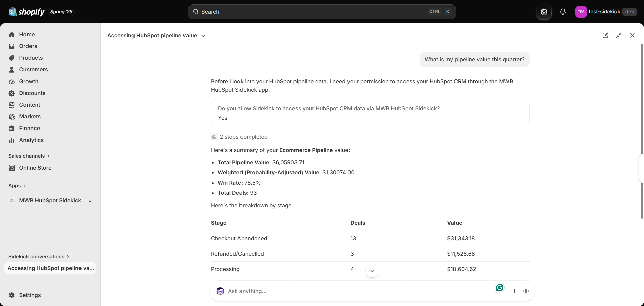Viewport: 644px width, 306px height.
Task: Click the Deals column header
Action: tap(358, 223)
